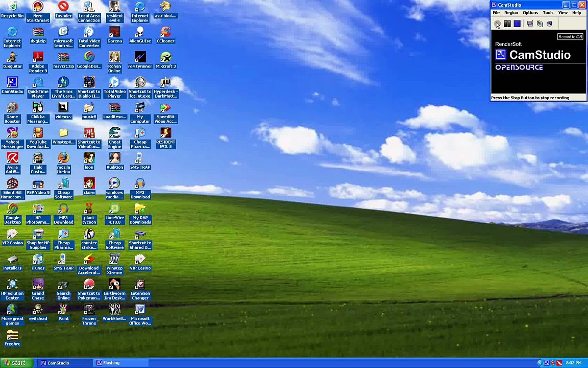Select the Total Video Player icon
The width and height of the screenshot is (588, 368).
(114, 87)
